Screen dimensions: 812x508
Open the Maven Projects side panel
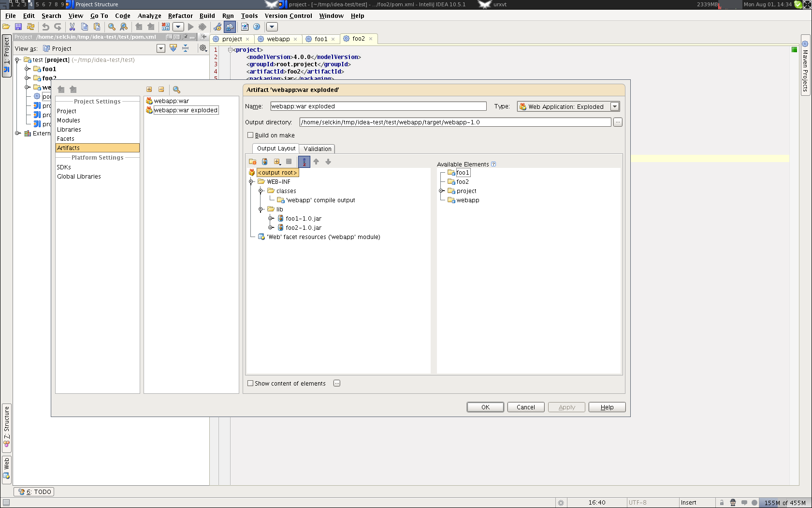pyautogui.click(x=805, y=65)
